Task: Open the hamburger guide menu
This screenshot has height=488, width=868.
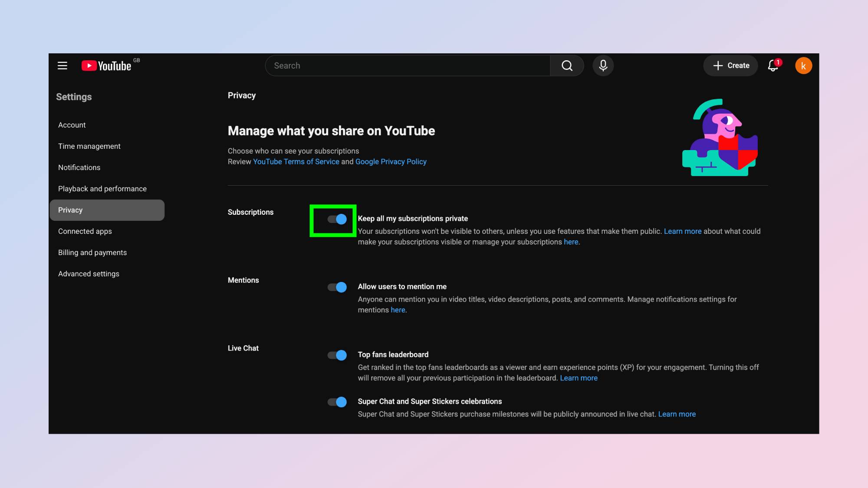Action: click(62, 66)
